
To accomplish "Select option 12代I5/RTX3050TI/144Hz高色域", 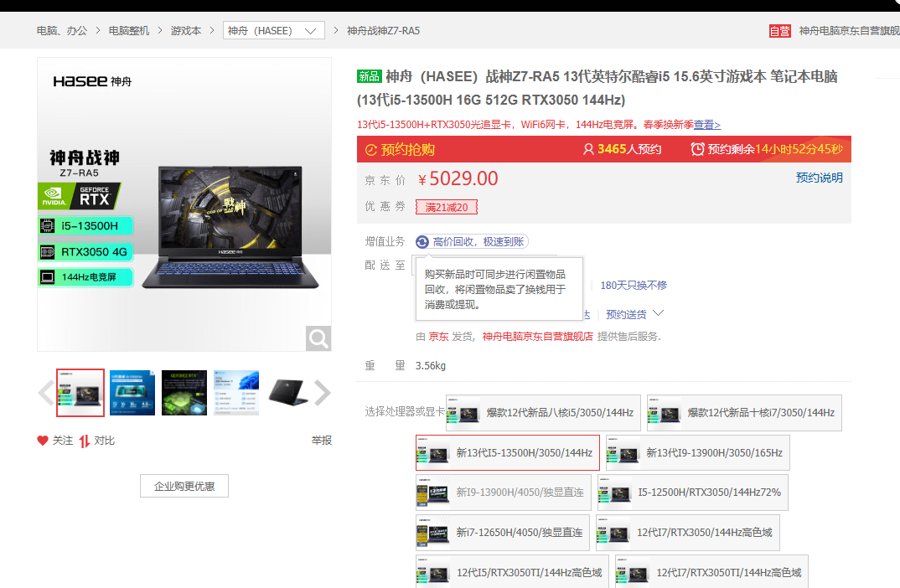I will 513,572.
